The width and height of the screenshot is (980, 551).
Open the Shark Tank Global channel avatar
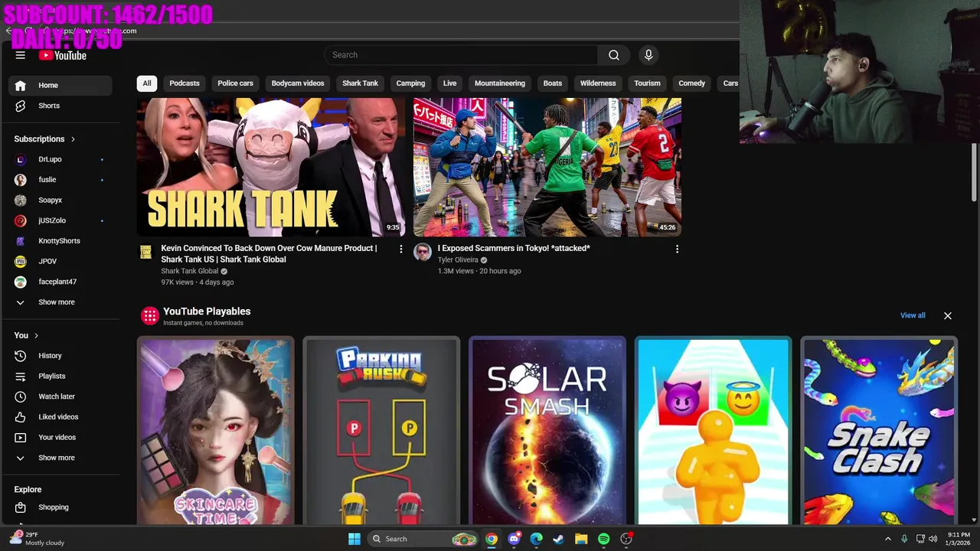tap(145, 252)
